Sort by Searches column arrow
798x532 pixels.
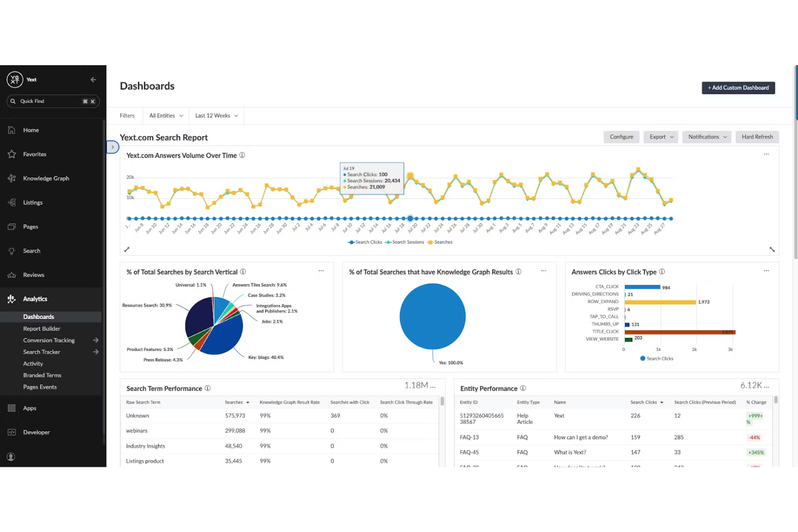(x=248, y=403)
